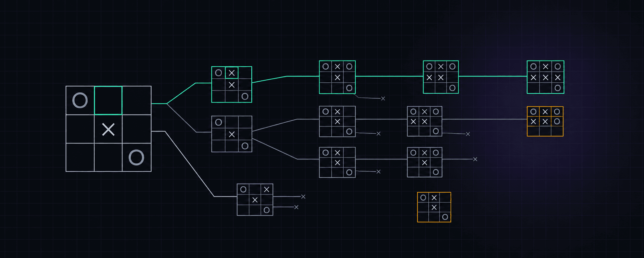Click the green highlighted cell in the large board
This screenshot has height=258, width=644.
point(108,101)
